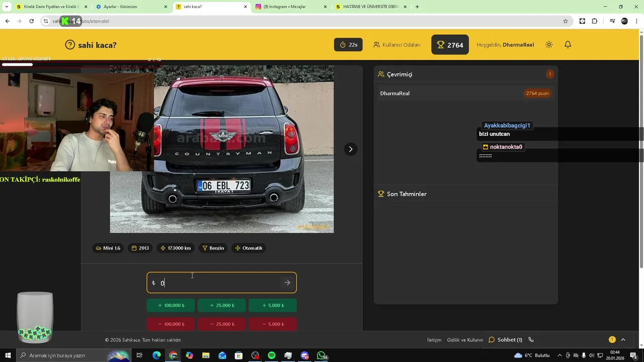Image resolution: width=644 pixels, height=362 pixels.
Task: Add 100.000 ₺ to the guess
Action: (x=171, y=305)
